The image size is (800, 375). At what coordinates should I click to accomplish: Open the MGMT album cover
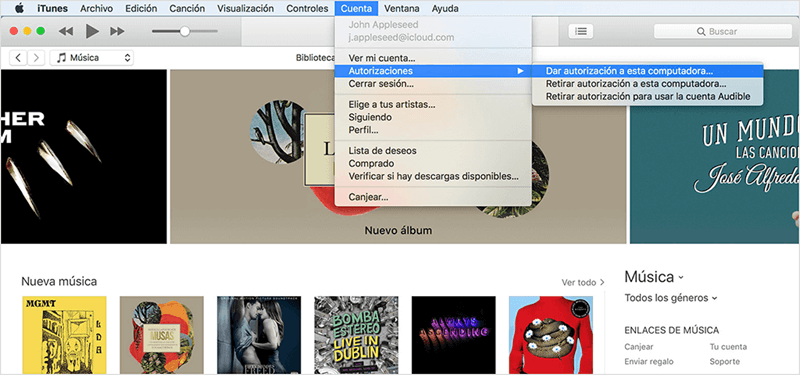[x=64, y=335]
